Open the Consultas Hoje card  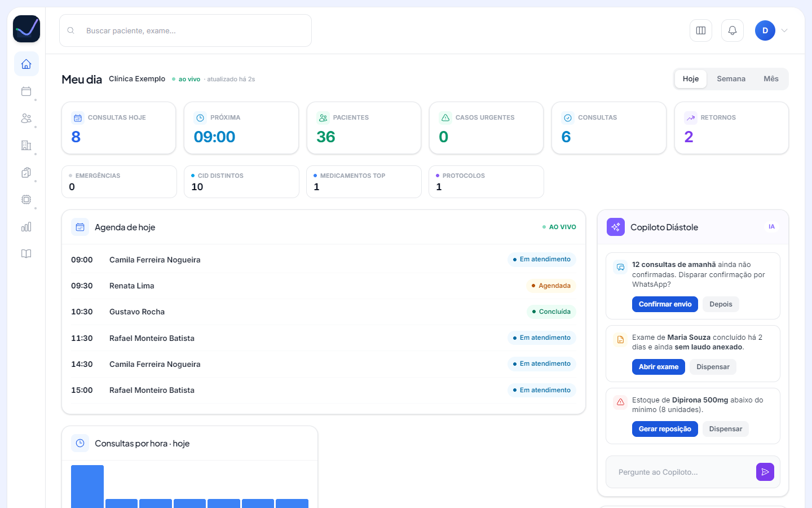point(119,128)
